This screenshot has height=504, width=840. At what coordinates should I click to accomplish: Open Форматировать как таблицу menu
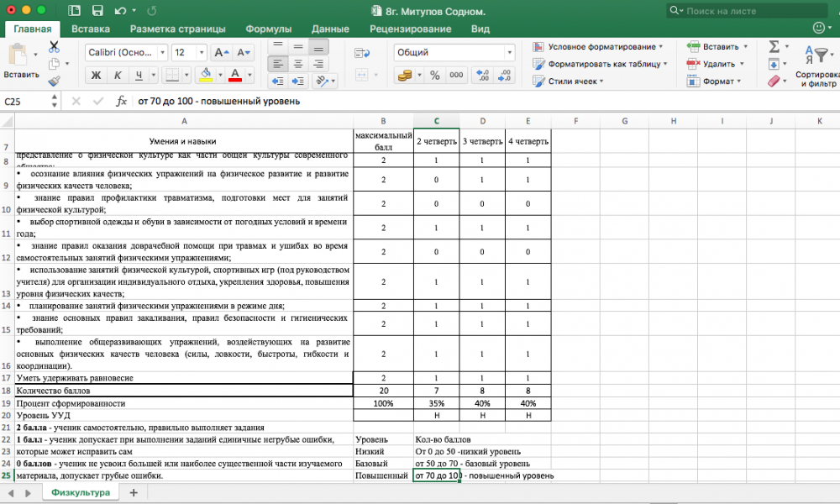(x=600, y=64)
